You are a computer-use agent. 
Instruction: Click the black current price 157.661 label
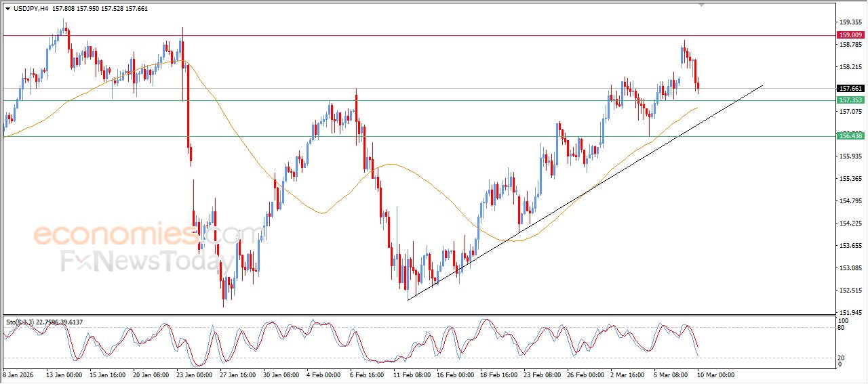coord(850,89)
